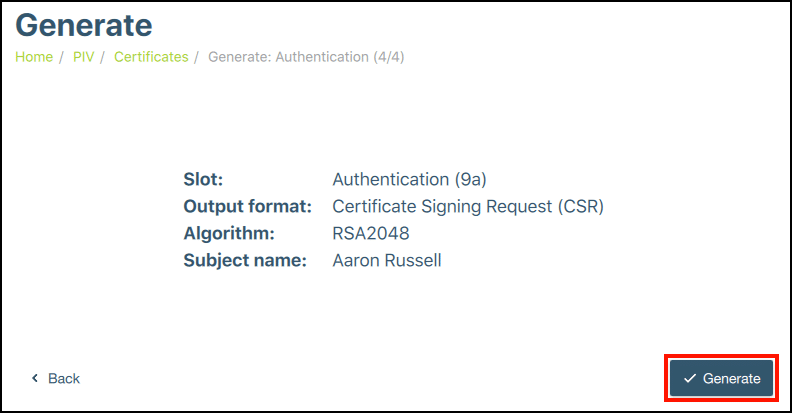
Task: Select the Algorithm field label
Action: pyautogui.click(x=229, y=234)
